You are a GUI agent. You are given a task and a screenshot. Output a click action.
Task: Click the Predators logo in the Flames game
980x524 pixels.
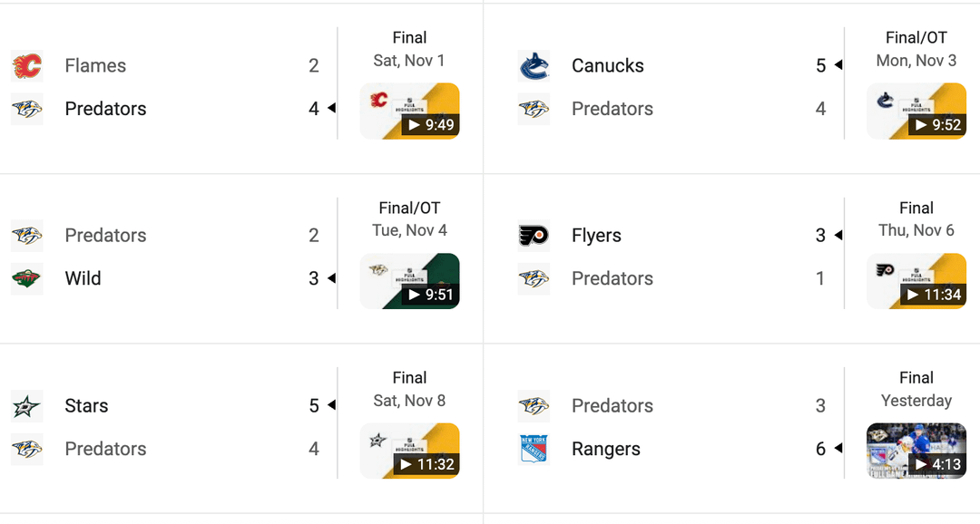pyautogui.click(x=26, y=109)
